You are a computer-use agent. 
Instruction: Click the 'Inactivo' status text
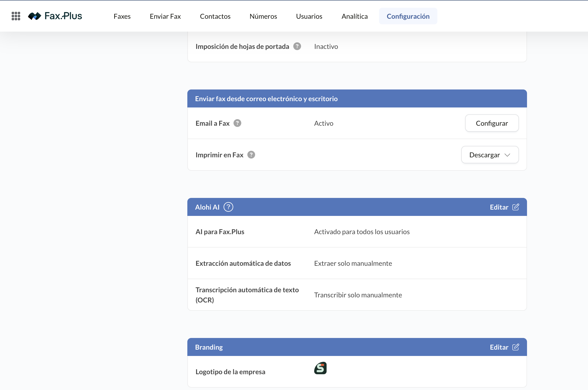(x=326, y=46)
